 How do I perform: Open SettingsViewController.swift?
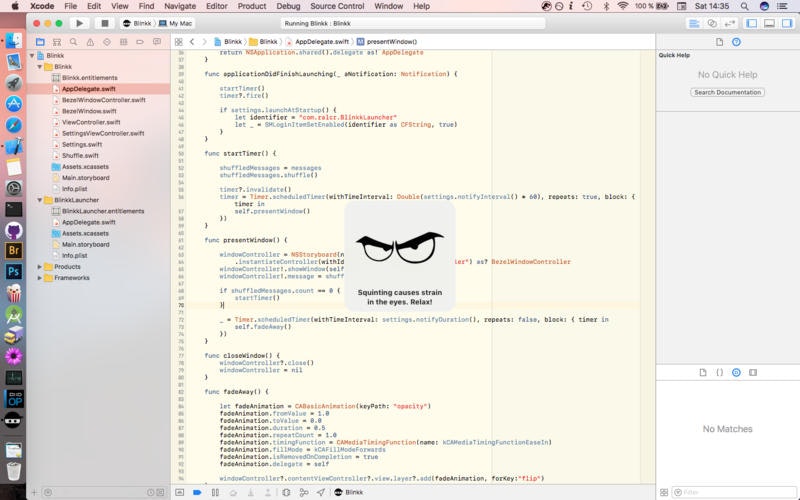click(x=103, y=133)
